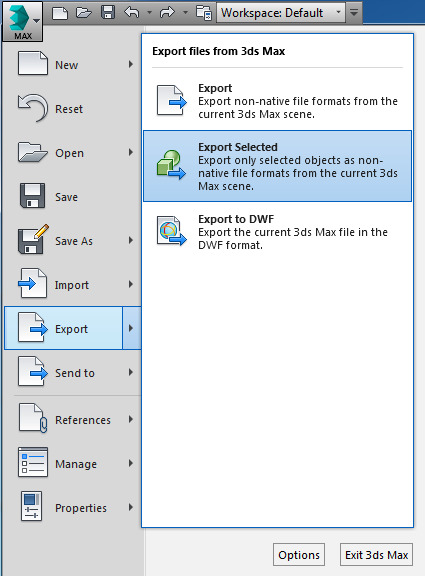
Task: Click the Manage list icon
Action: (33, 462)
